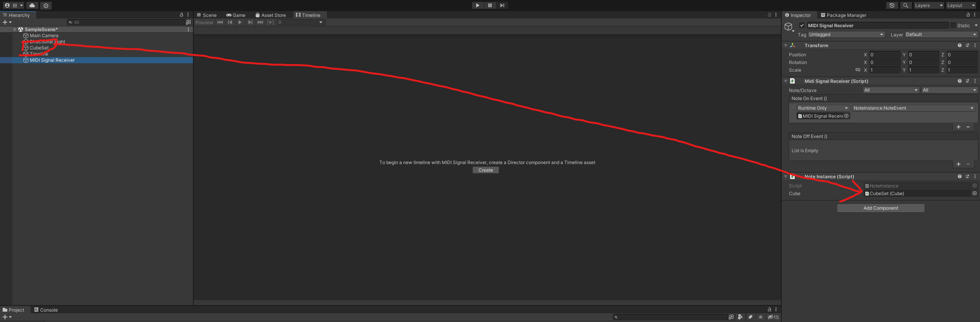Click the Create button in the Timeline
Viewport: 980px width, 322px height.
(485, 170)
